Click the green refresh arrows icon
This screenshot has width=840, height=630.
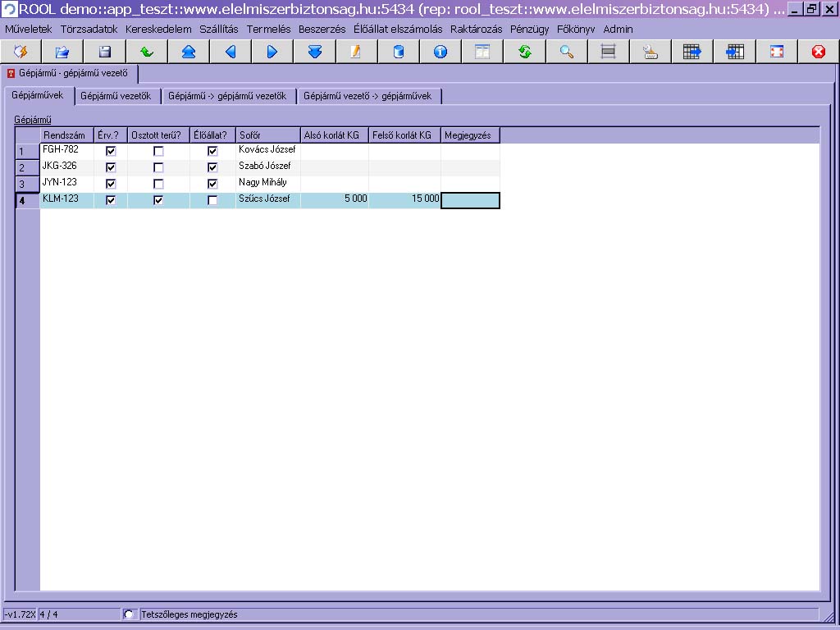[x=524, y=52]
